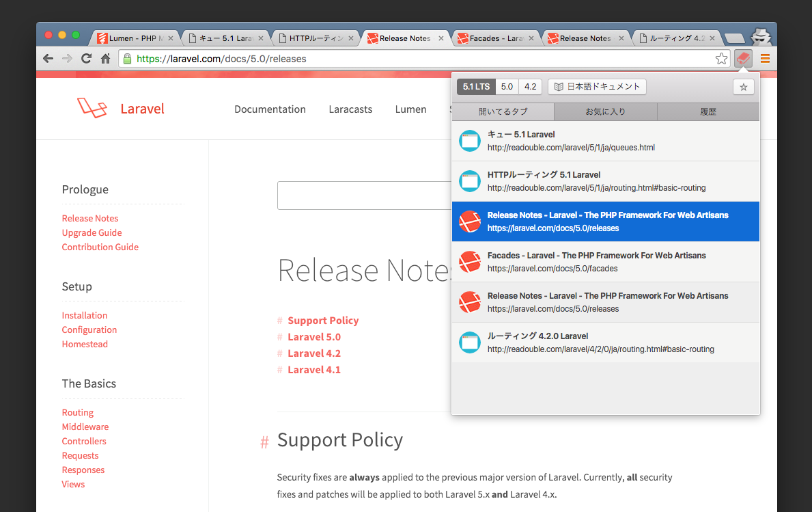The width and height of the screenshot is (812, 512).
Task: Click the Laravel brand name
Action: tap(143, 109)
